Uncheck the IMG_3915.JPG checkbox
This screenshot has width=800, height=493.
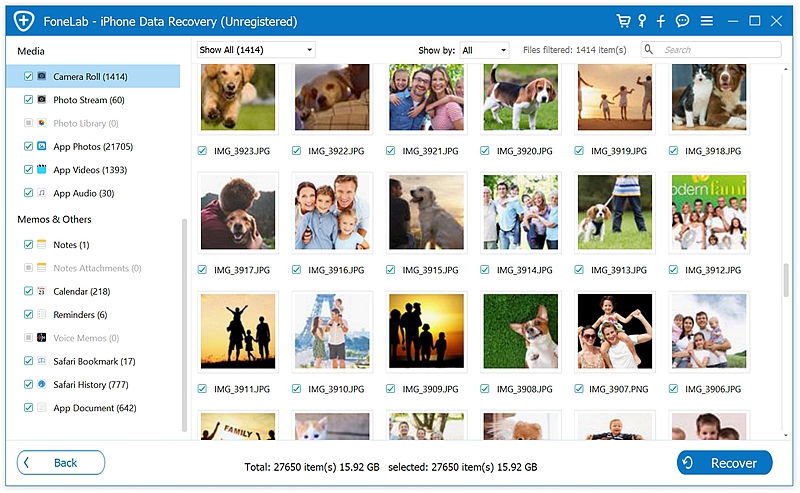(391, 269)
